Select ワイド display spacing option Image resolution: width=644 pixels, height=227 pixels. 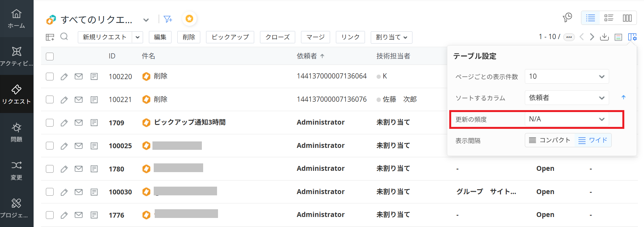pyautogui.click(x=593, y=140)
